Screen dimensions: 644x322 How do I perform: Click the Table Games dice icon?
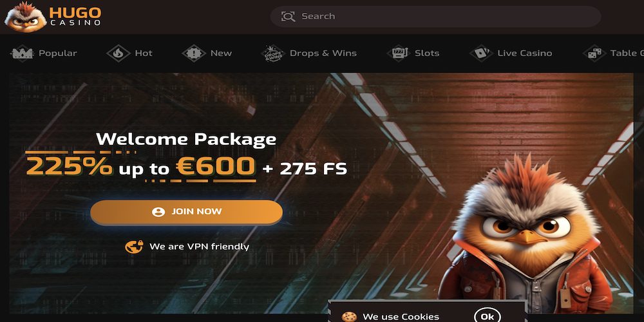[594, 53]
